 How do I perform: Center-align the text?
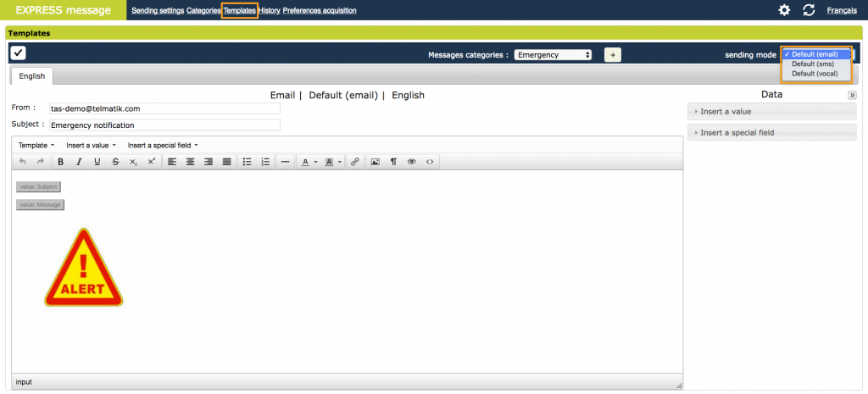[191, 162]
